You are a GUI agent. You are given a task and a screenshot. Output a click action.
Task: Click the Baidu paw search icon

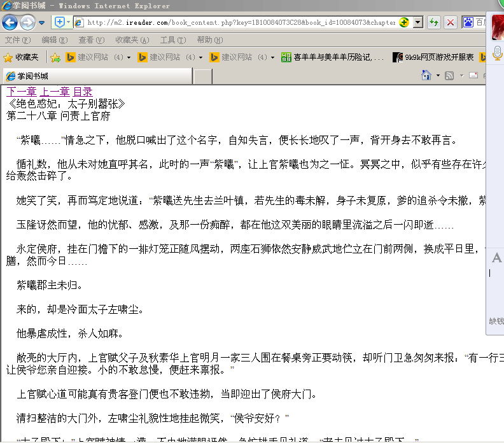(x=468, y=22)
